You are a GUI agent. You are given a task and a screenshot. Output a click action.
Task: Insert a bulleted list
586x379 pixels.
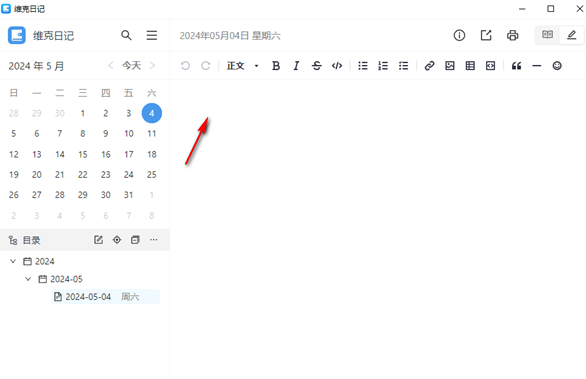click(x=363, y=66)
